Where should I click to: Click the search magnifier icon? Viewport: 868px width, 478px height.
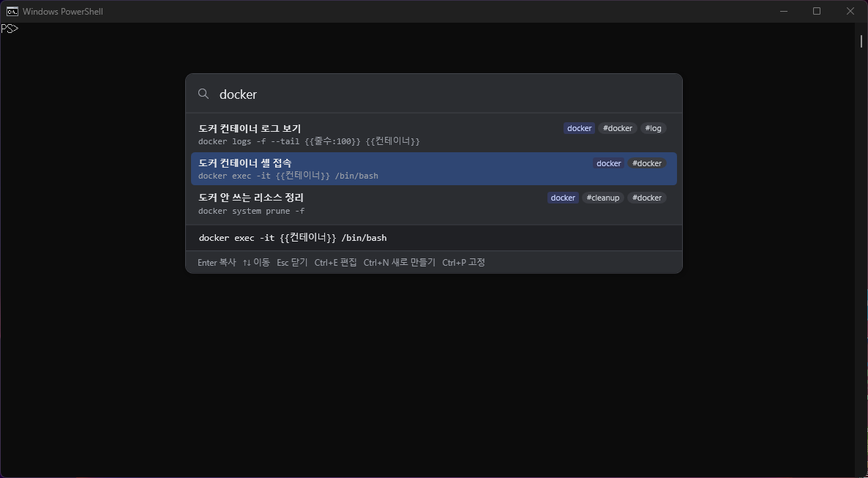click(203, 94)
